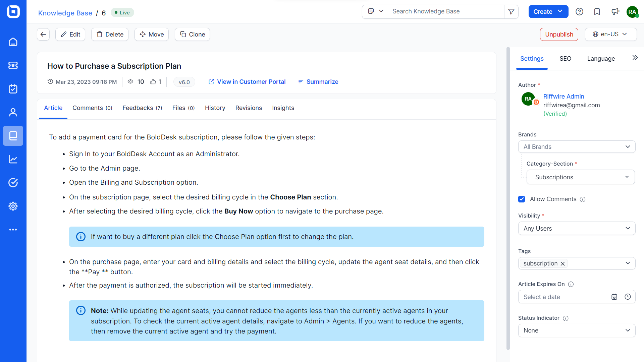
Task: Expand the en-US language selector
Action: pos(610,34)
